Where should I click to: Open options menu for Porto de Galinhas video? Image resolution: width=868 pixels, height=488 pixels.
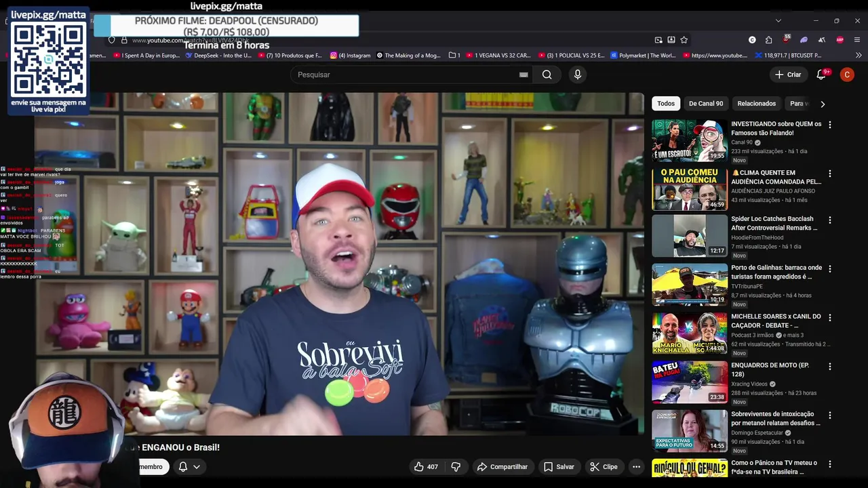(830, 268)
